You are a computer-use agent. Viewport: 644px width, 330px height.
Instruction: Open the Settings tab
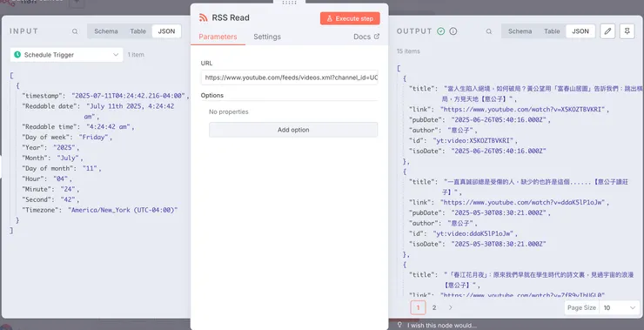[x=267, y=37]
